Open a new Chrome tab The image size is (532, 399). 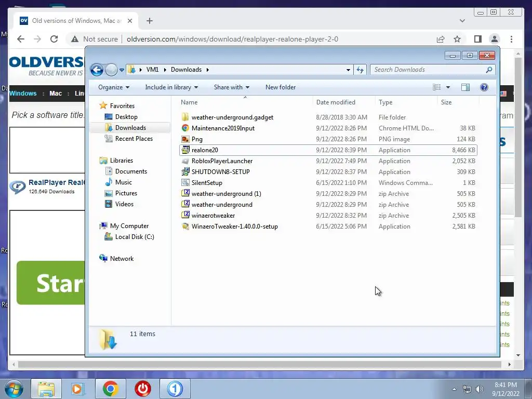[149, 21]
